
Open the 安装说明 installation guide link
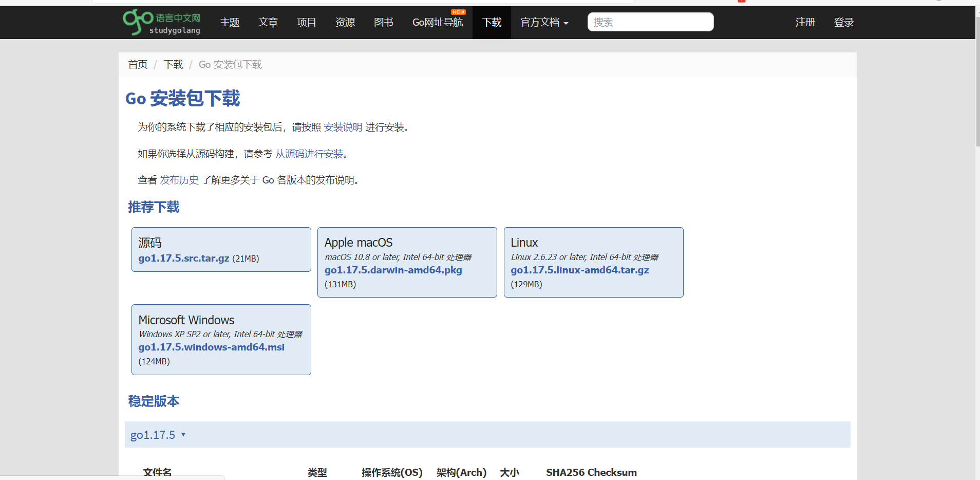click(x=343, y=127)
